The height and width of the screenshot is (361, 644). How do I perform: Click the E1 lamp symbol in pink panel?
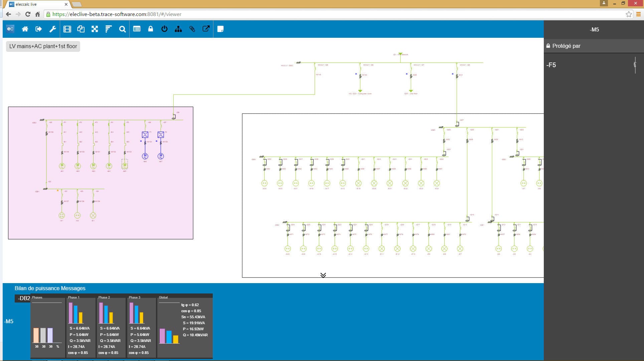[x=93, y=216]
